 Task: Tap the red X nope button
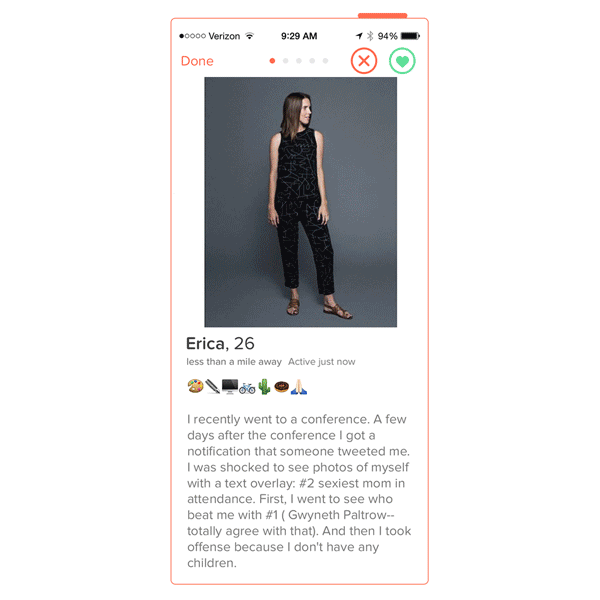[x=364, y=61]
